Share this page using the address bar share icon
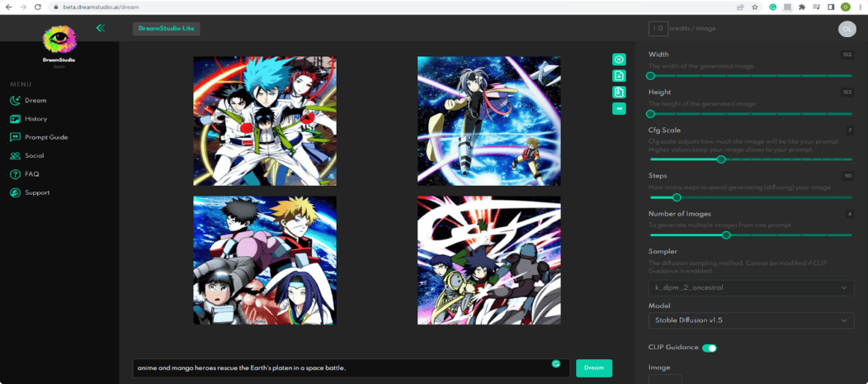868x384 pixels. pyautogui.click(x=740, y=7)
